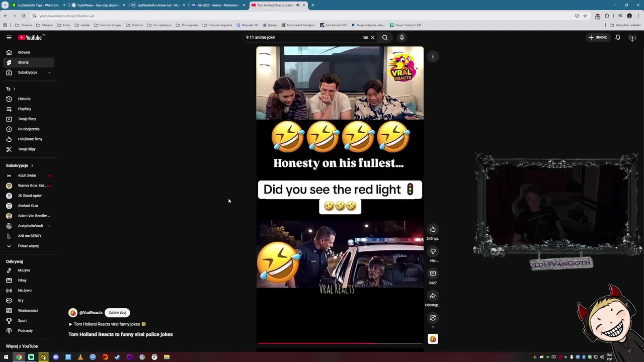This screenshot has width=644, height=362.
Task: Subscribe to @VralReacts with Subskrybuj
Action: click(x=117, y=312)
